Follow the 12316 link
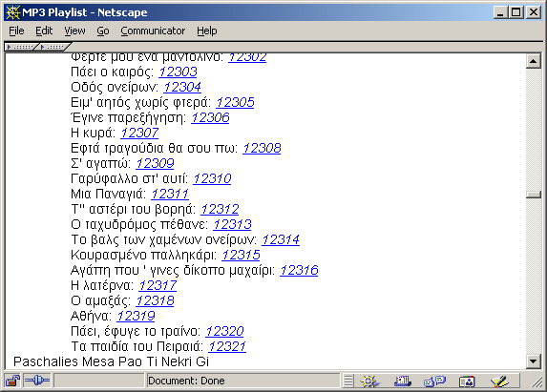Image resolution: width=547 pixels, height=392 pixels. click(299, 270)
